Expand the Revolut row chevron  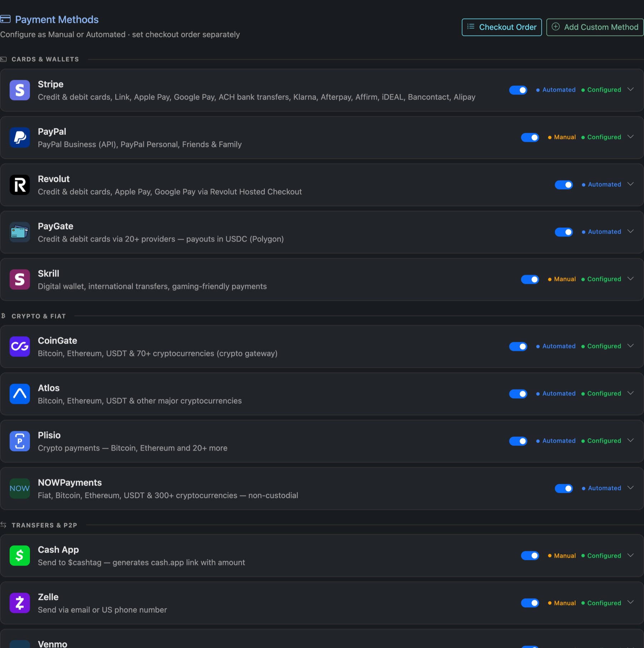[x=630, y=184]
